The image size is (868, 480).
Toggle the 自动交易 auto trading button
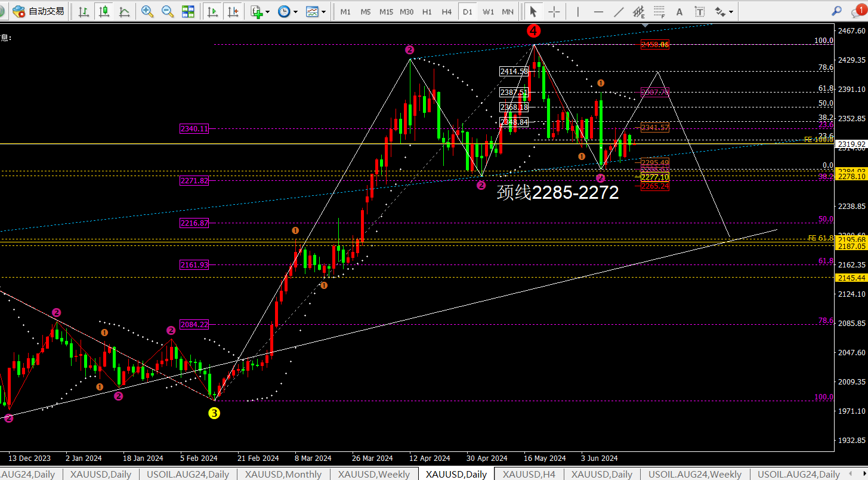(39, 11)
